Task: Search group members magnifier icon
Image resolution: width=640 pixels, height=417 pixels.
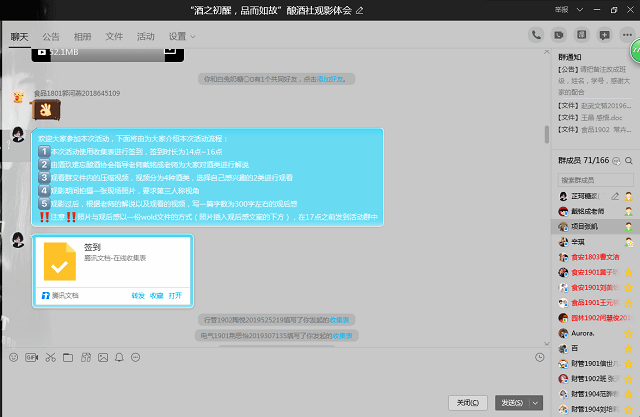Action: point(629,161)
